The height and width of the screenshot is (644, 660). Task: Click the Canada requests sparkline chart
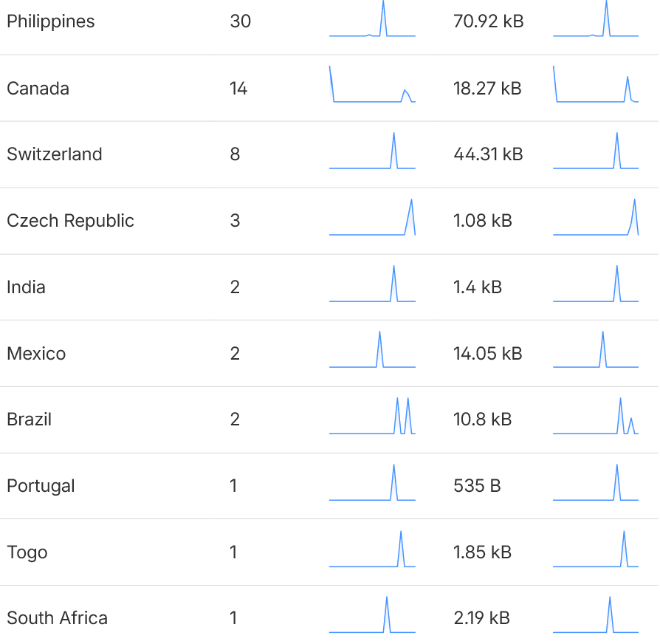(x=372, y=83)
